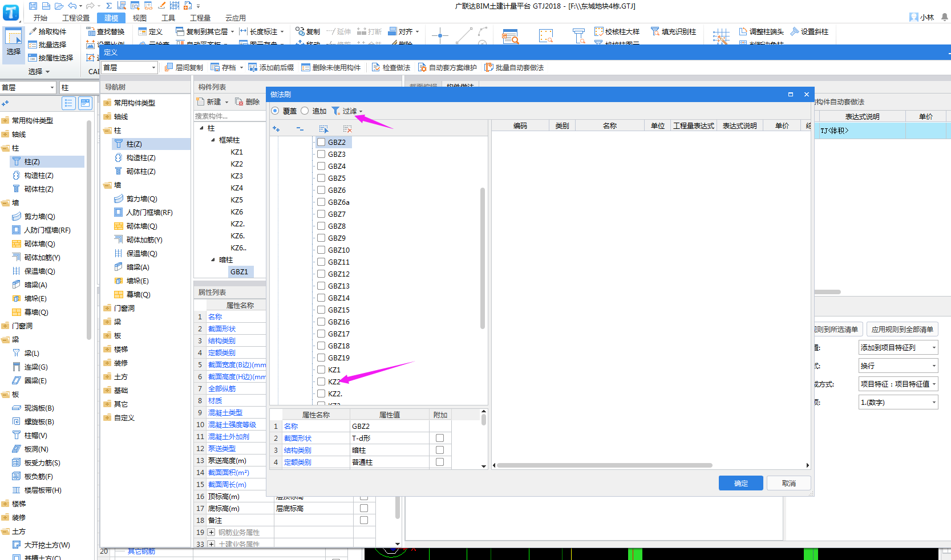
Task: Click the notification bell icon
Action: pos(945,17)
